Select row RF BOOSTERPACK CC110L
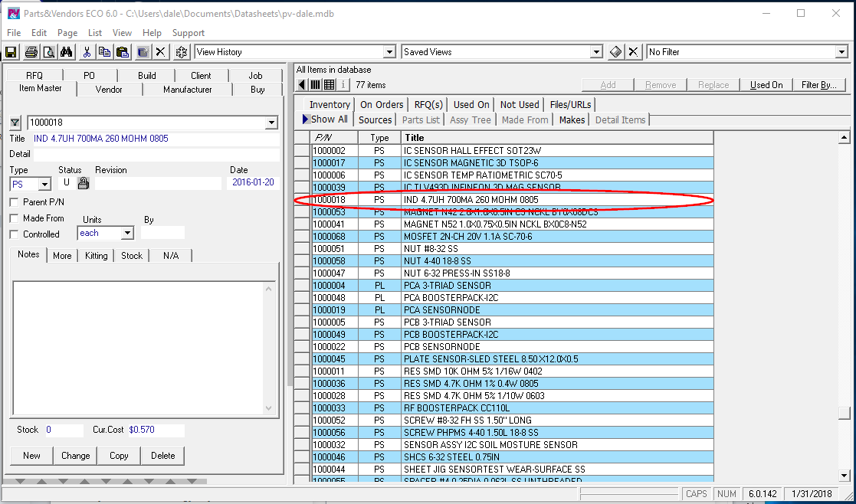 pos(513,408)
